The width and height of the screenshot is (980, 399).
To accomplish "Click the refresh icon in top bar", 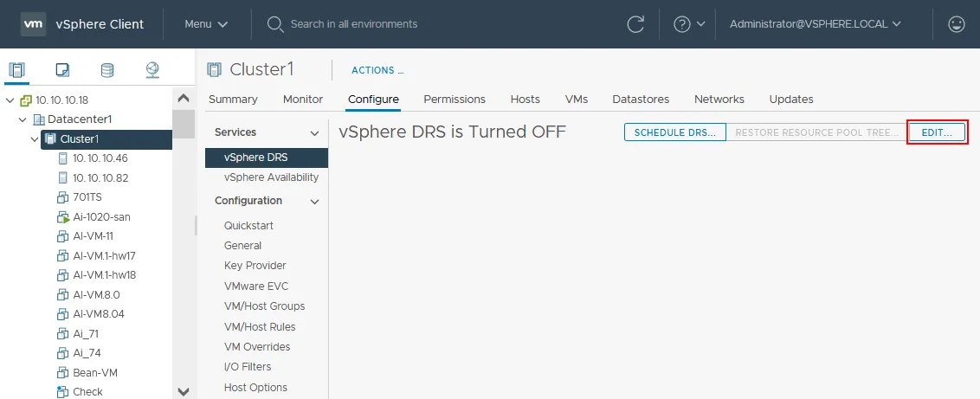I will (635, 24).
